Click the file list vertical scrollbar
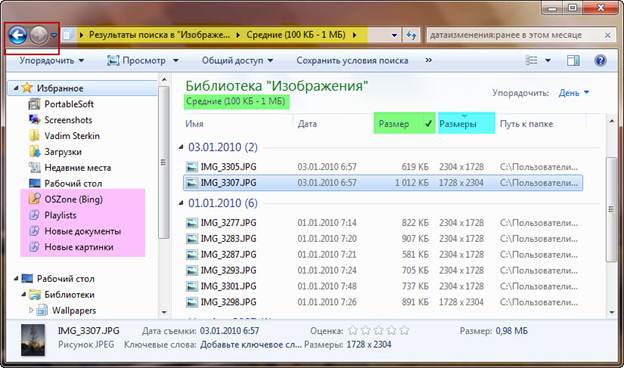 pyautogui.click(x=611, y=215)
